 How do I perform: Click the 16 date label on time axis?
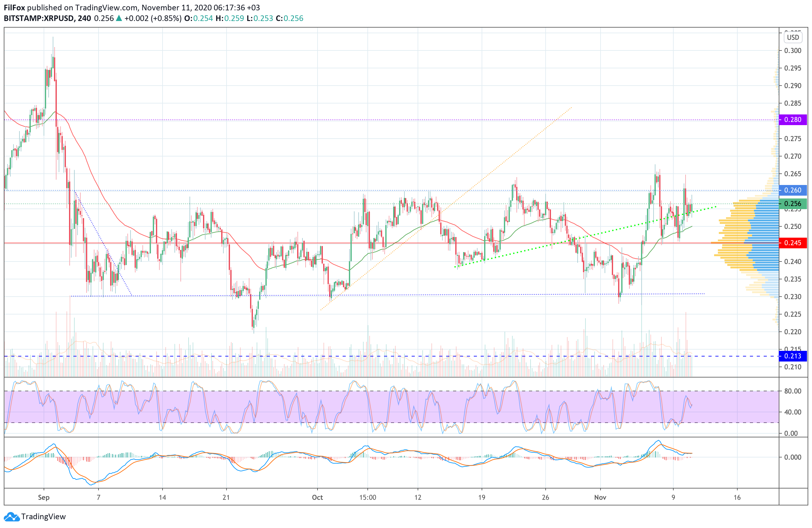point(737,497)
